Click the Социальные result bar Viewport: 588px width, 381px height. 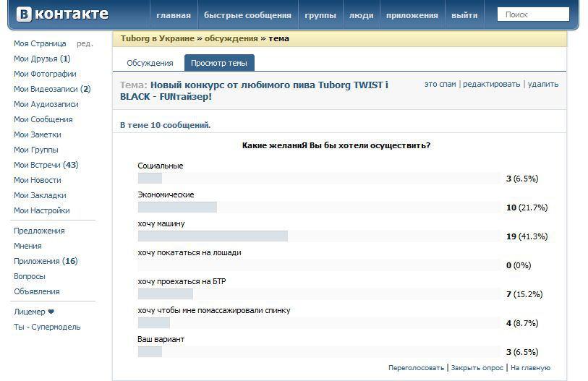click(319, 178)
